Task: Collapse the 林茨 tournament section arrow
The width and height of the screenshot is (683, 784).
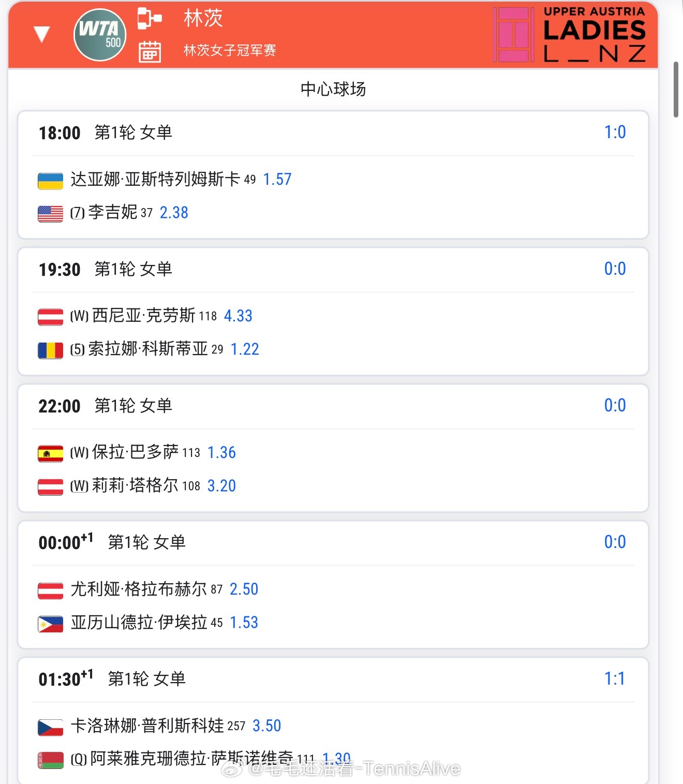Action: tap(41, 34)
